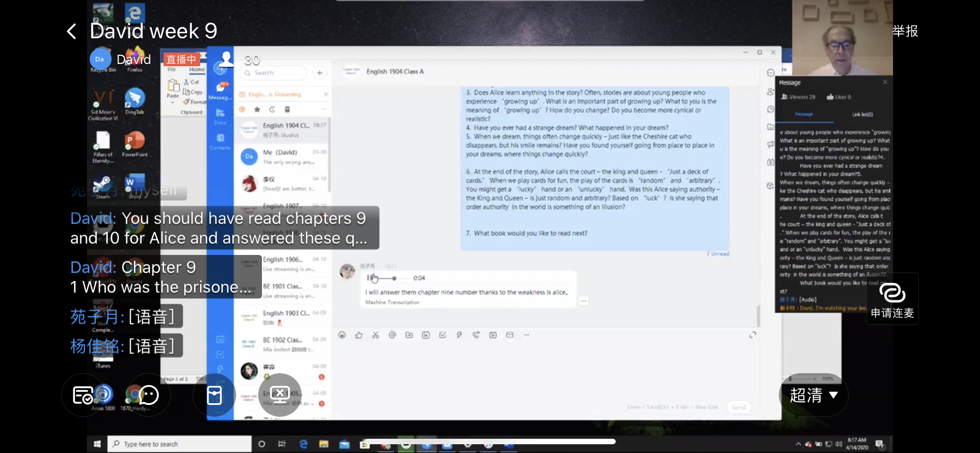
Task: Open Docs in DingTalk sidebar
Action: pos(220,117)
